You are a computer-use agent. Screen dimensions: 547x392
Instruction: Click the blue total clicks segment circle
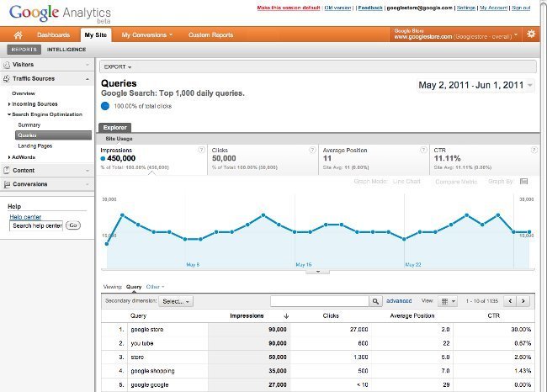click(x=105, y=106)
